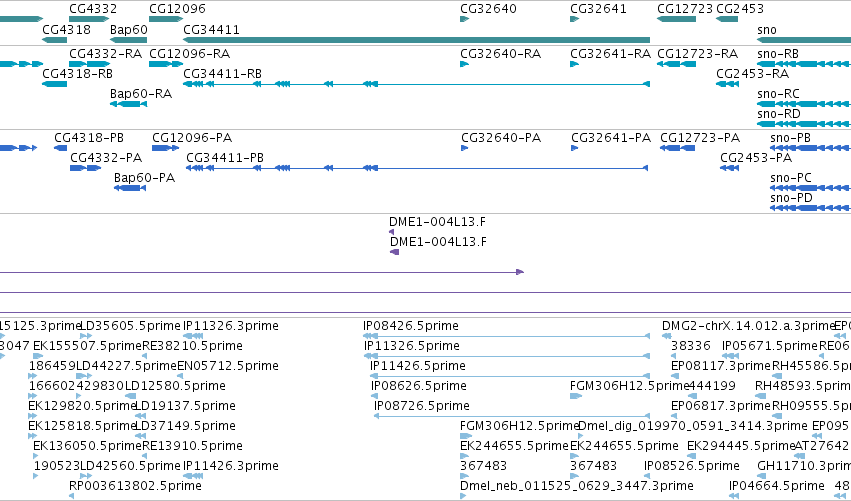Screen dimensions: 851x501
Task: Click the EK294445.5prime EST label
Action: click(741, 446)
